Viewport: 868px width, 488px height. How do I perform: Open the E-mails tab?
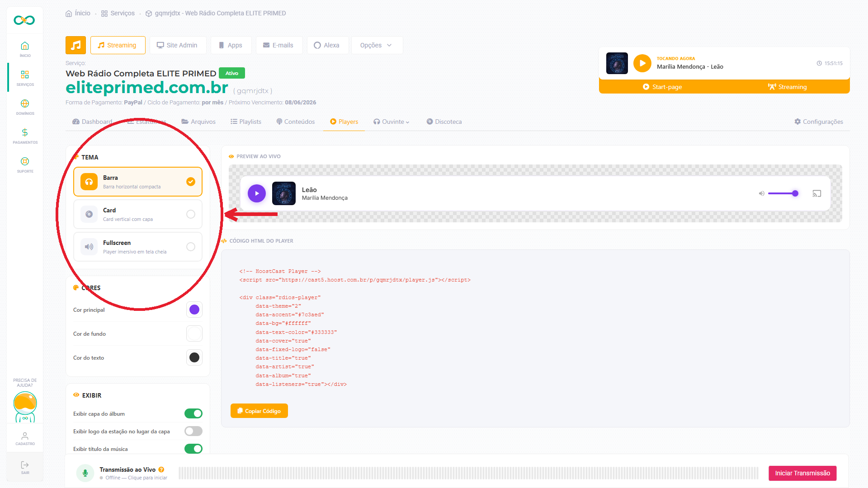point(279,45)
